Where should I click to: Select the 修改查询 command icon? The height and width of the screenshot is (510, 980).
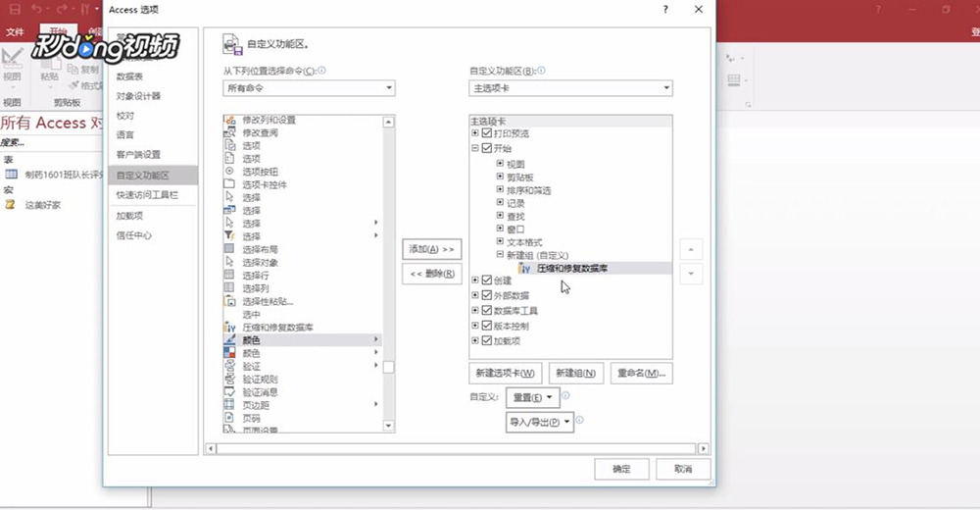click(x=229, y=132)
